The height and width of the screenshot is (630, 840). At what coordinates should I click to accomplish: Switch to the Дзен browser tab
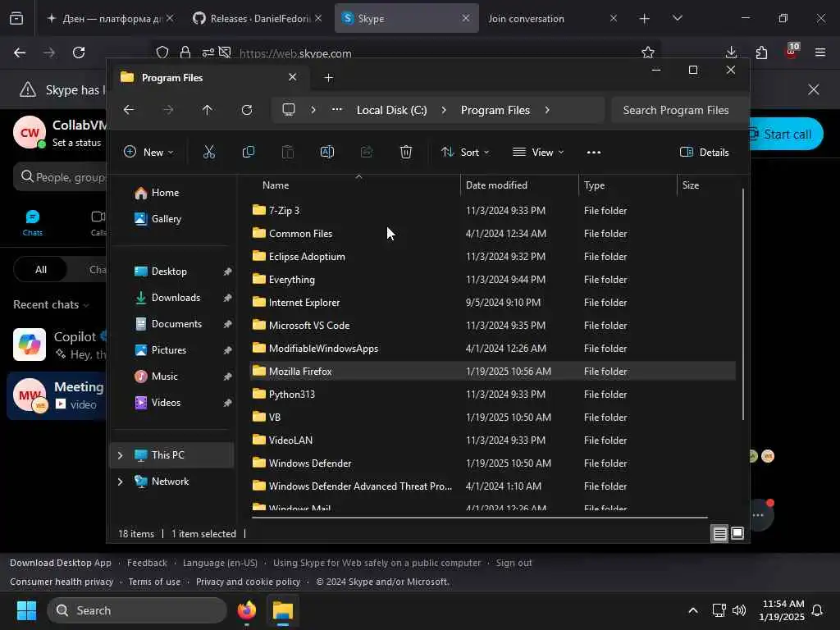coord(110,19)
